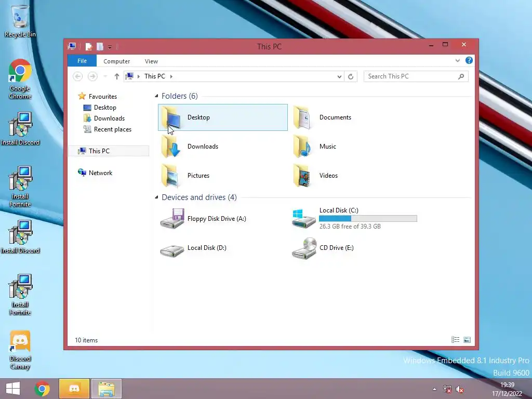Click the This PC window system icon

pyautogui.click(x=72, y=46)
